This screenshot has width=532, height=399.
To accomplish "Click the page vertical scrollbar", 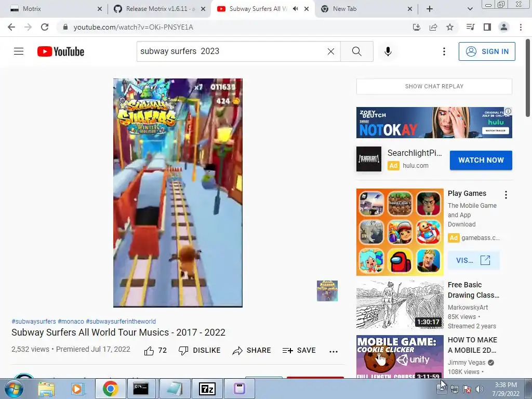I will click(x=528, y=78).
